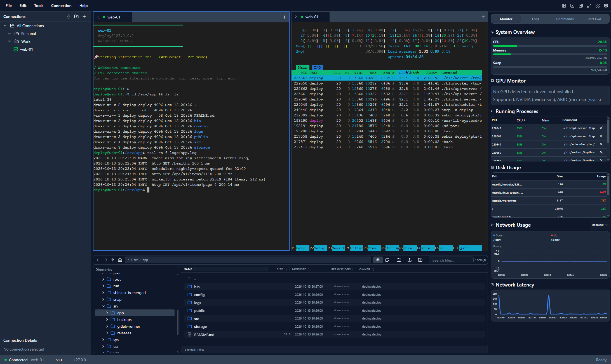Collapse the All Connections group
Screen dimensions: 611x364
[x=5, y=26]
